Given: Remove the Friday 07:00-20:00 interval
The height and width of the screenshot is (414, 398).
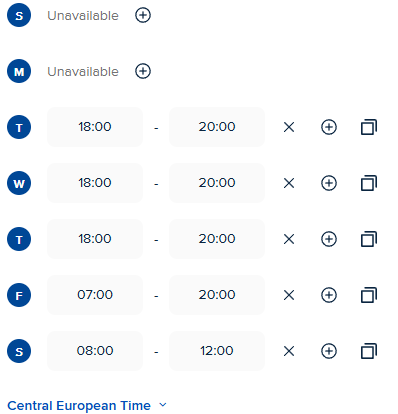Looking at the screenshot, I should tap(289, 295).
